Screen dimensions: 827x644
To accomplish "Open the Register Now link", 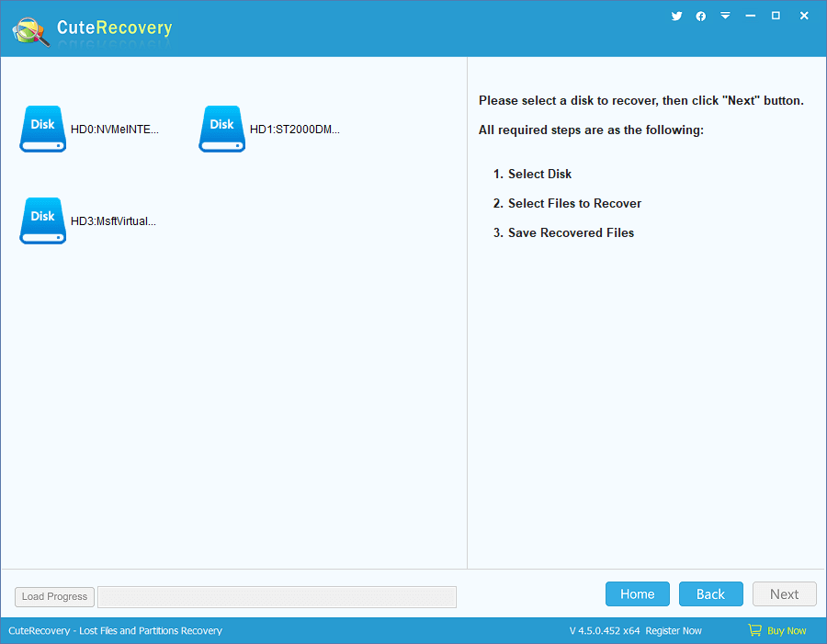I will point(674,630).
